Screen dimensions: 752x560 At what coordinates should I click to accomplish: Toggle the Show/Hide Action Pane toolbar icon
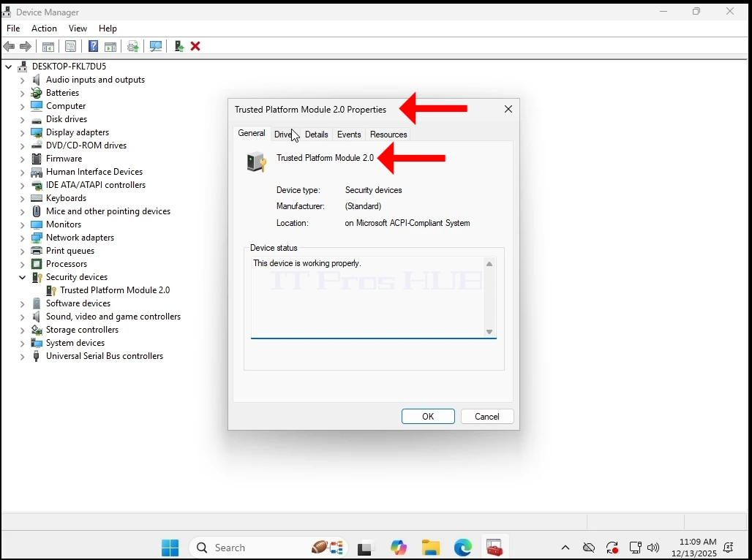[110, 47]
